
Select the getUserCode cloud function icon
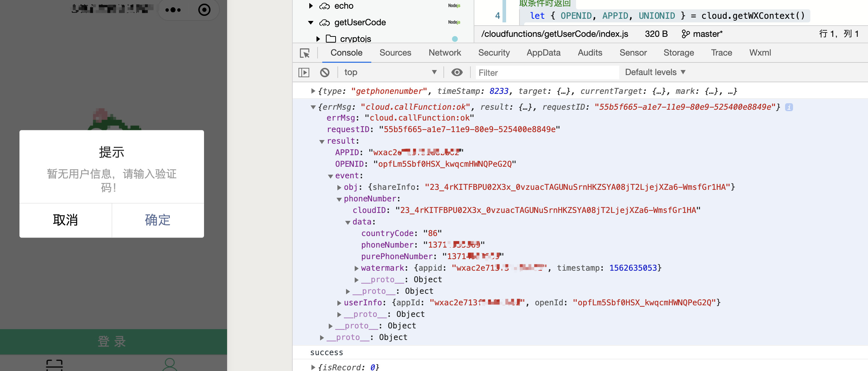[x=324, y=23]
